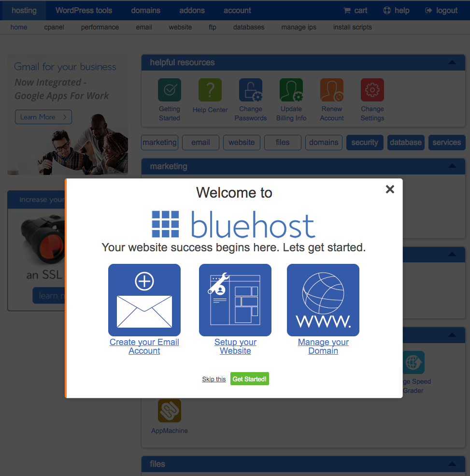The height and width of the screenshot is (476, 470).
Task: Open the databases sub-navigation item
Action: (x=249, y=28)
